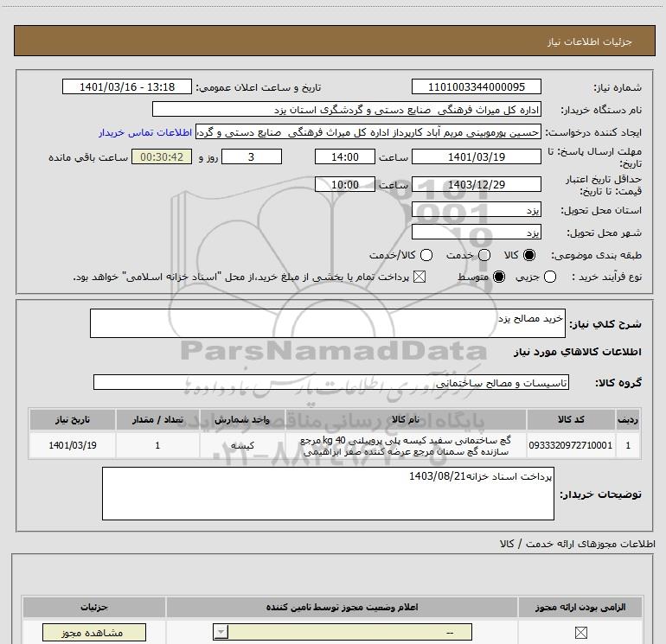Click the announcement date field 1401/03/16 - 13:18
The width and height of the screenshot is (666, 644).
127,87
